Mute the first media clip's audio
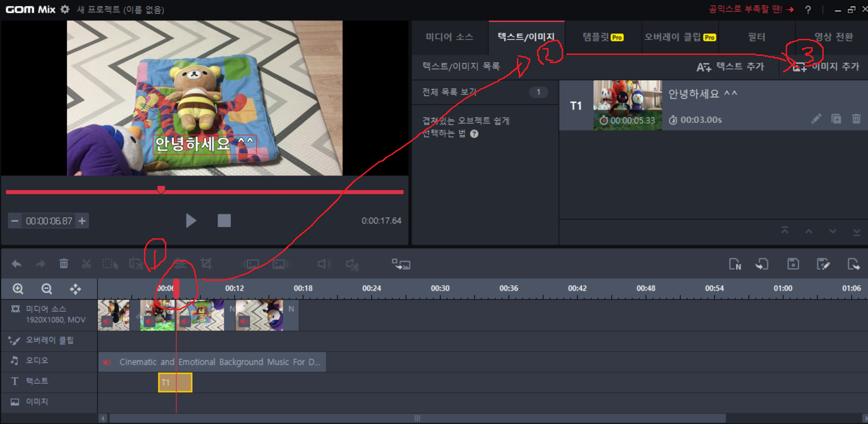868x424 pixels. 107,321
